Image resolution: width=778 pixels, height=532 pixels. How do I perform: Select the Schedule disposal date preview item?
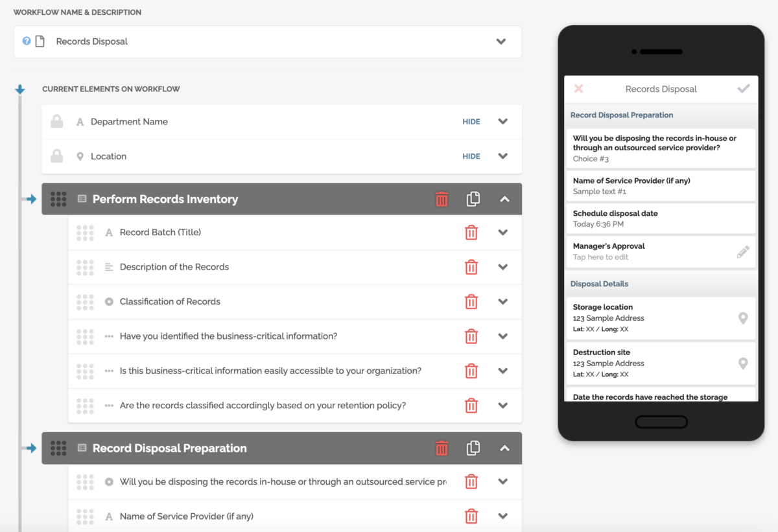pos(660,218)
